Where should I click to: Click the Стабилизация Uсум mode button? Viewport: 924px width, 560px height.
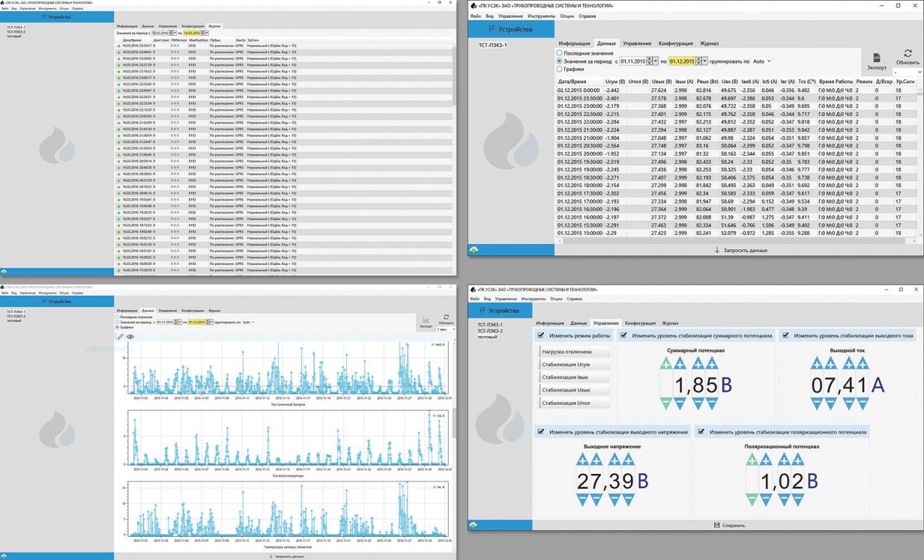pyautogui.click(x=574, y=364)
